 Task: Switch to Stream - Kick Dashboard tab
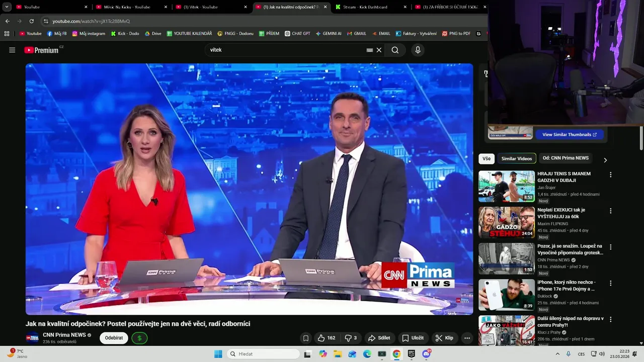pyautogui.click(x=370, y=7)
